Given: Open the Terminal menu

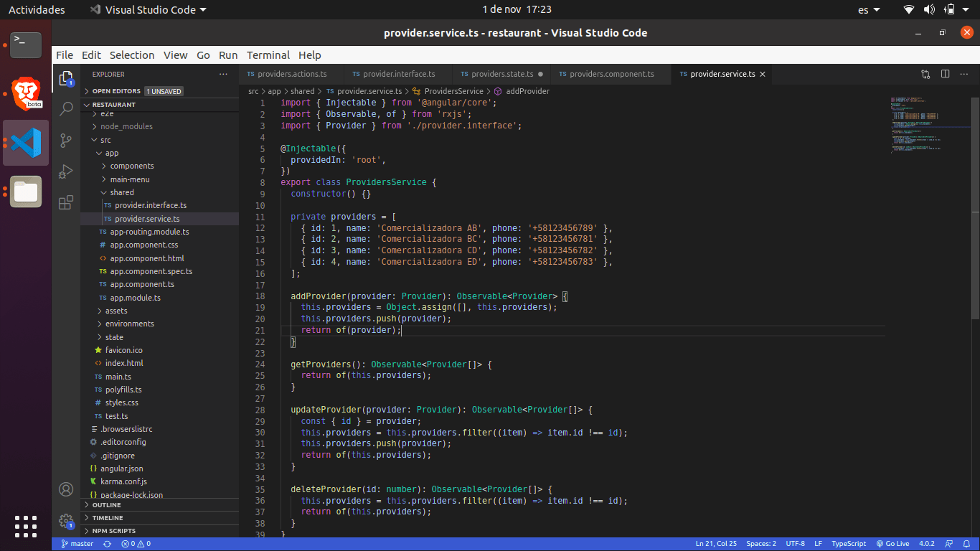Looking at the screenshot, I should pyautogui.click(x=268, y=55).
